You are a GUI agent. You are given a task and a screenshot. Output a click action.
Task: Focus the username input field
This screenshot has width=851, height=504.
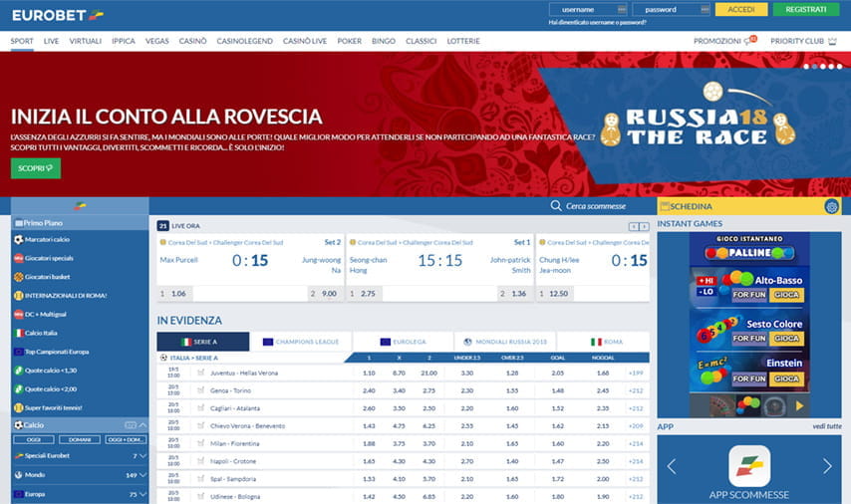(x=588, y=10)
